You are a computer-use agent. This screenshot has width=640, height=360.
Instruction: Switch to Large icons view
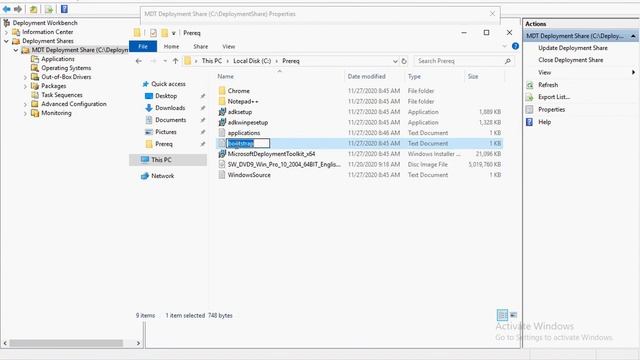[x=513, y=315]
